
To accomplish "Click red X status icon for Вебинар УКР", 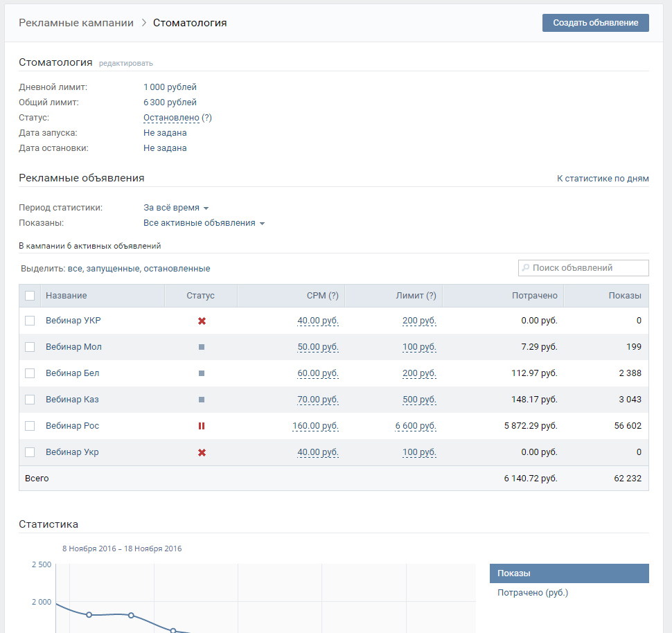I will (202, 321).
